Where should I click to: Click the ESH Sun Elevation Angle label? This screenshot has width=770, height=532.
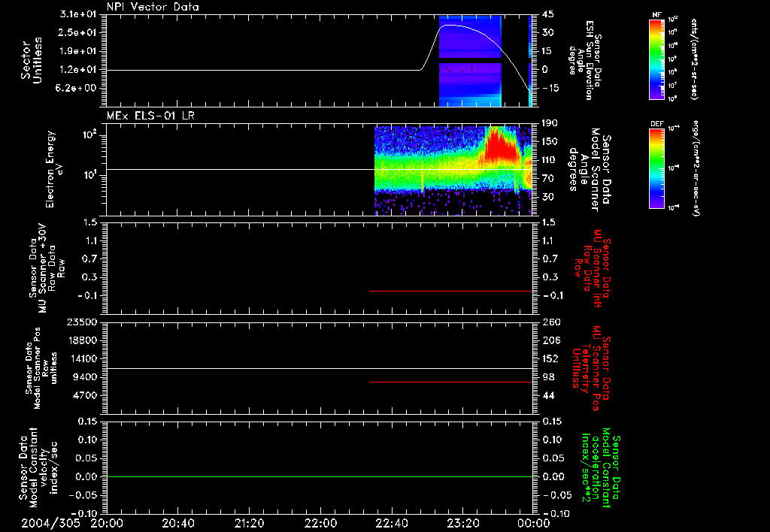click(x=587, y=60)
